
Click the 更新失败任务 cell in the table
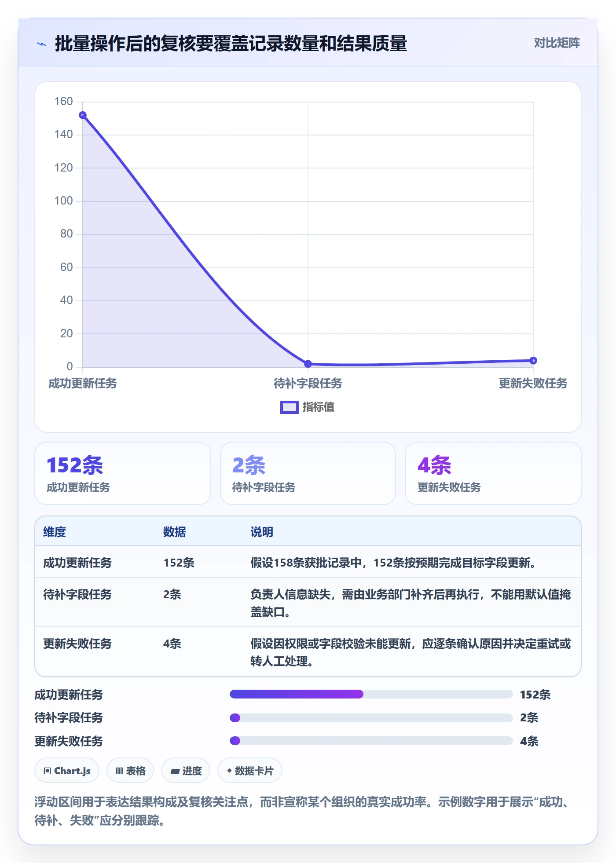pyautogui.click(x=77, y=644)
